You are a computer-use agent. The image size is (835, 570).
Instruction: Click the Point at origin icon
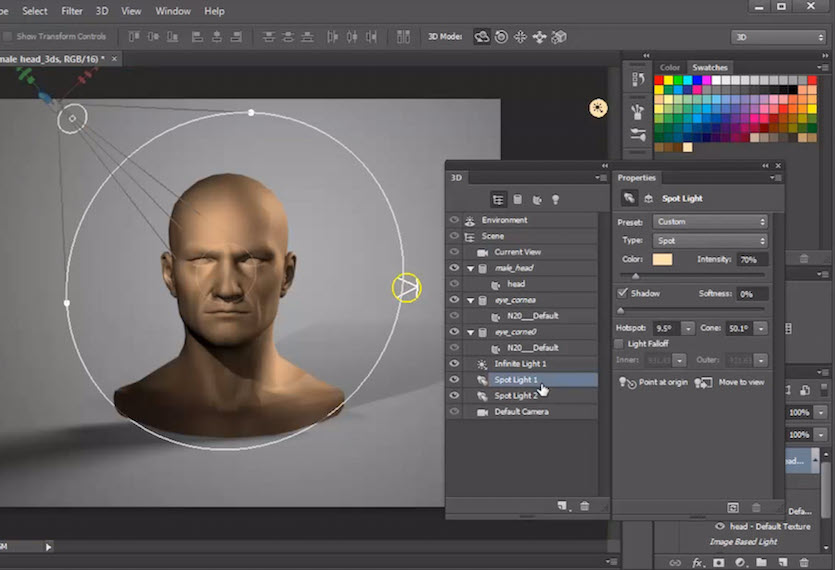click(627, 382)
